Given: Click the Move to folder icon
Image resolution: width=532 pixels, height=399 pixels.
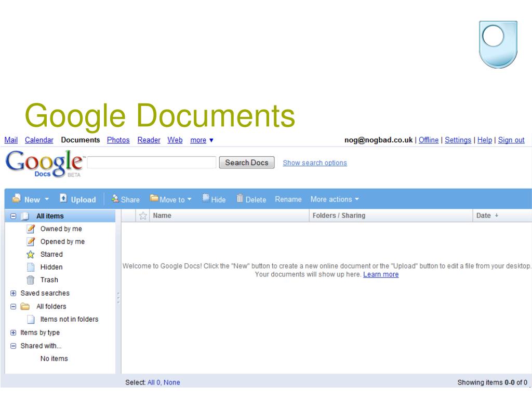Looking at the screenshot, I should coord(154,198).
